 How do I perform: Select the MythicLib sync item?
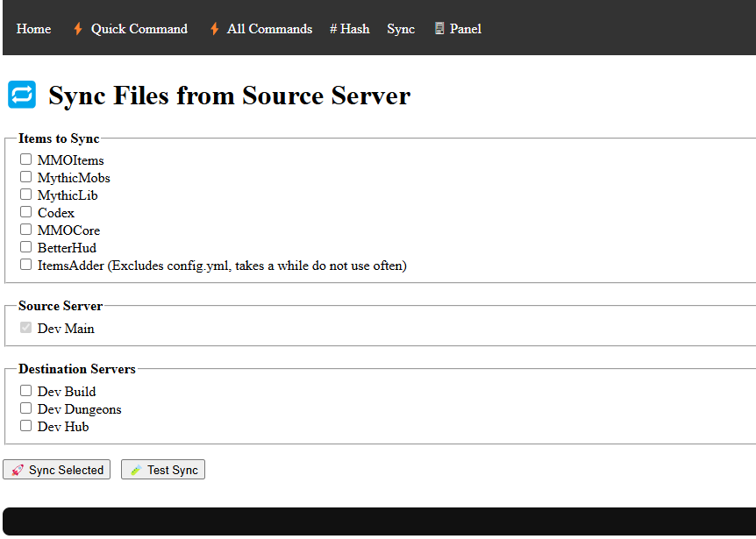[x=26, y=195]
